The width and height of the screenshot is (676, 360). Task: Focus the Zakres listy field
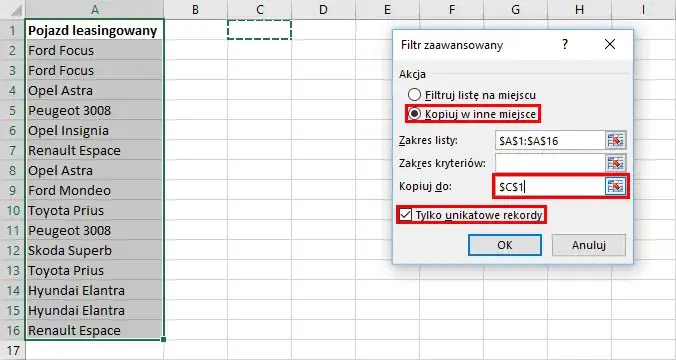click(550, 141)
